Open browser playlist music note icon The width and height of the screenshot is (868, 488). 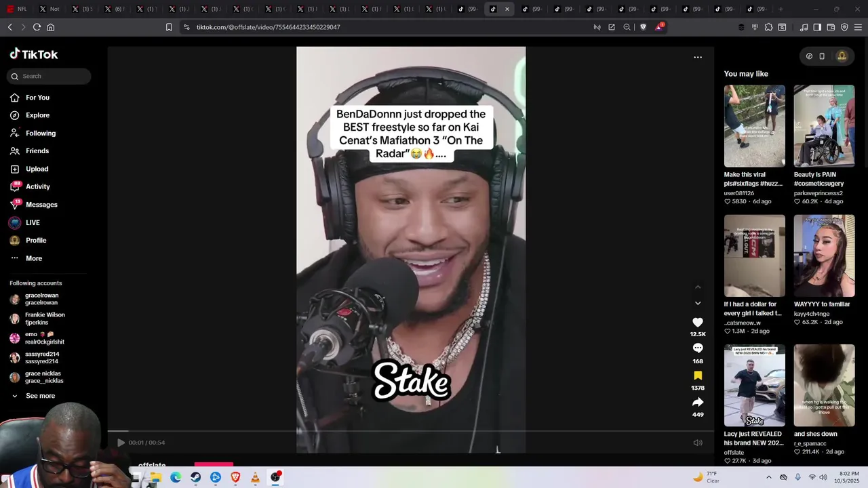click(x=804, y=27)
